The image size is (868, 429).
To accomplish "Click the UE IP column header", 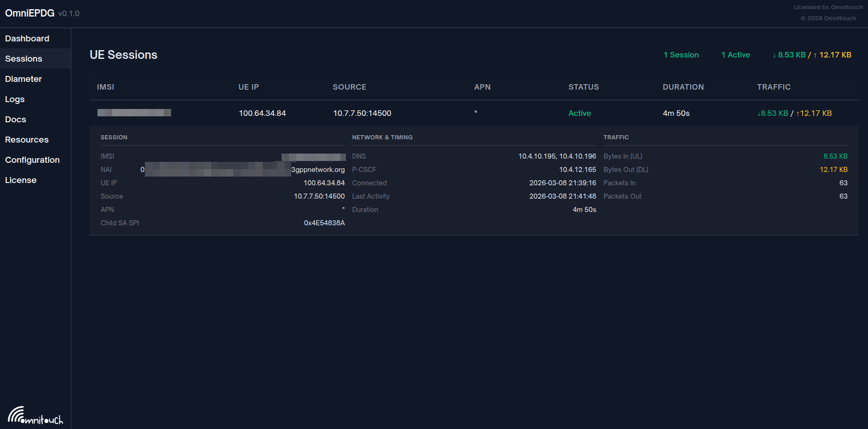I will [x=248, y=87].
